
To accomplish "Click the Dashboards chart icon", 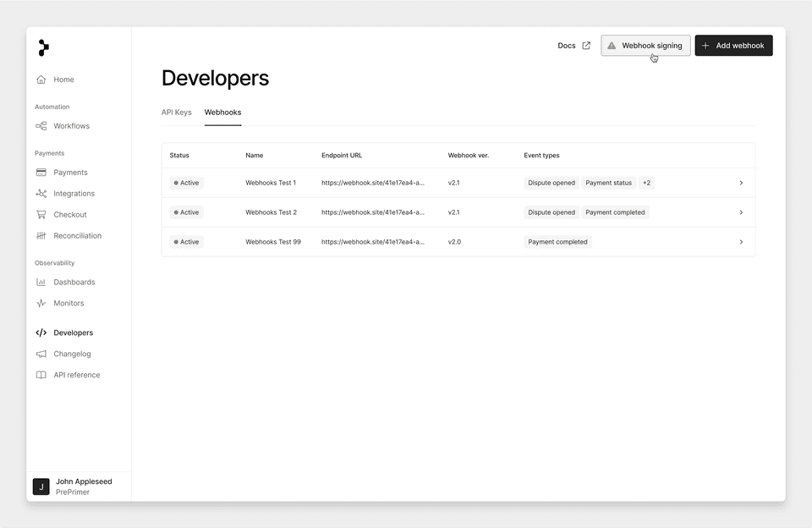I will 41,282.
